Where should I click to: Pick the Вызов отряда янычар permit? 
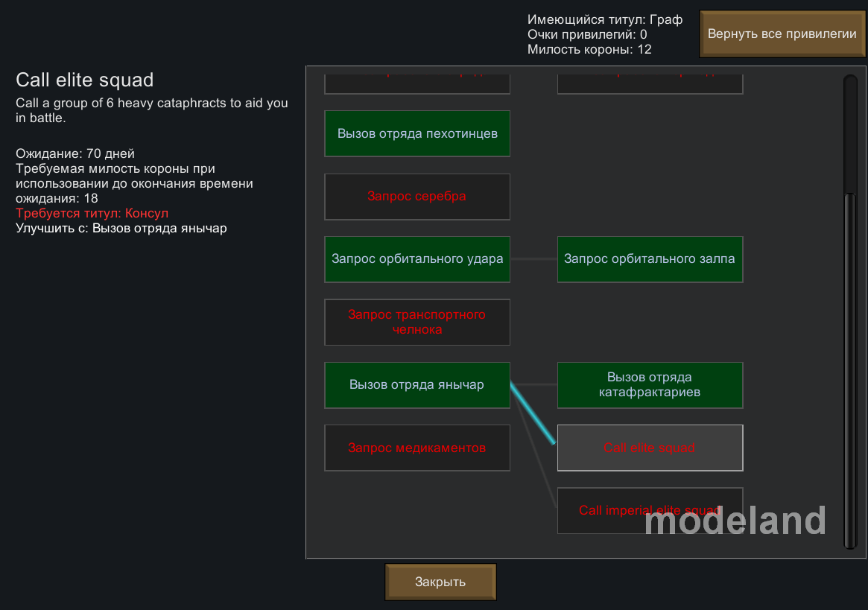[417, 385]
